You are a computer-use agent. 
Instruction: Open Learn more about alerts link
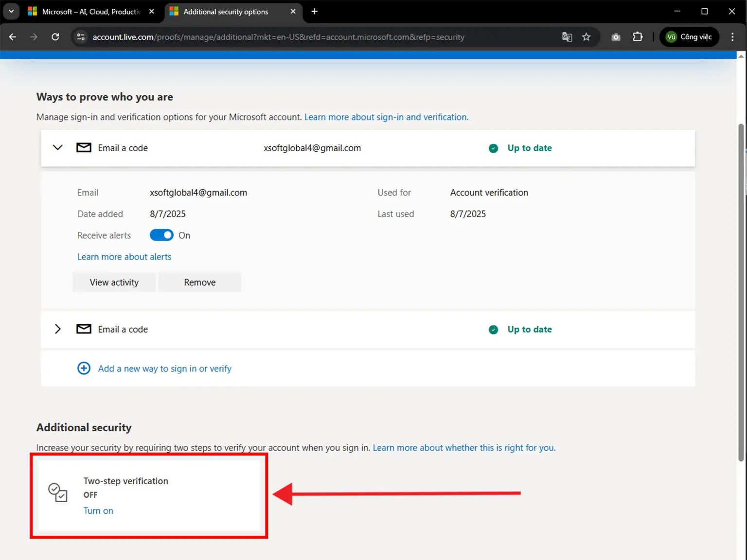click(124, 257)
